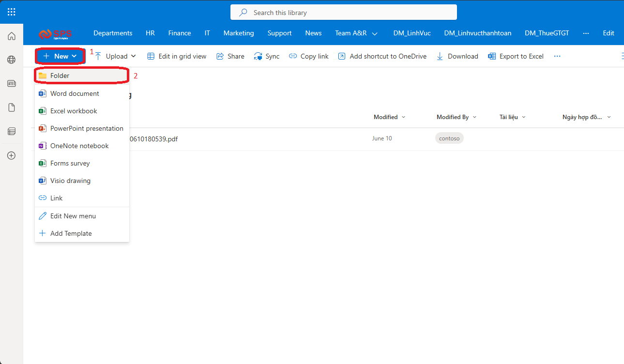Click the Home icon in left rail
This screenshot has height=364, width=624.
point(12,36)
